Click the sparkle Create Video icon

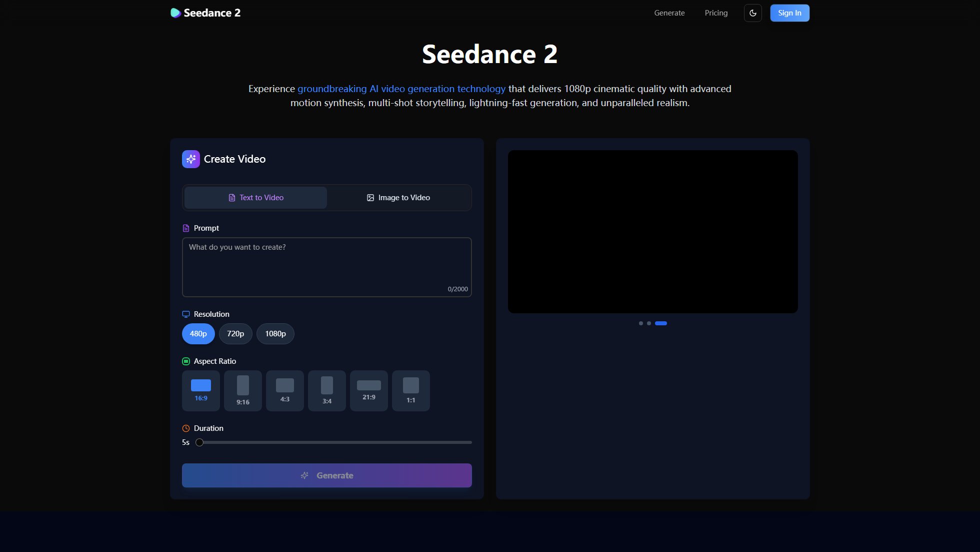coord(190,159)
